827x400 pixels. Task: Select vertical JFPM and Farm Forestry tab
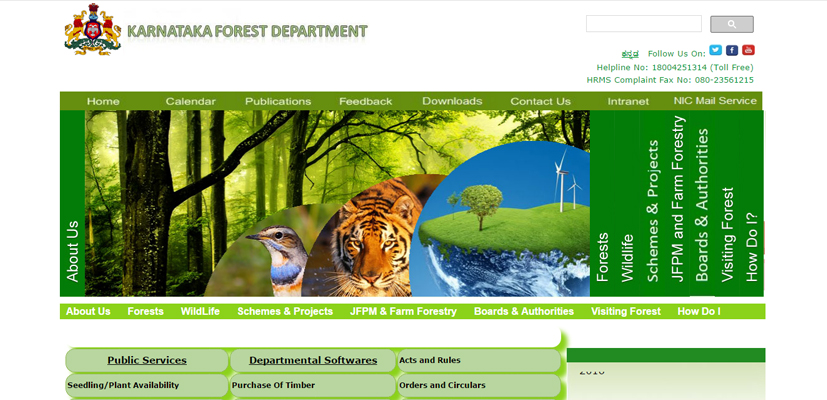tap(678, 203)
